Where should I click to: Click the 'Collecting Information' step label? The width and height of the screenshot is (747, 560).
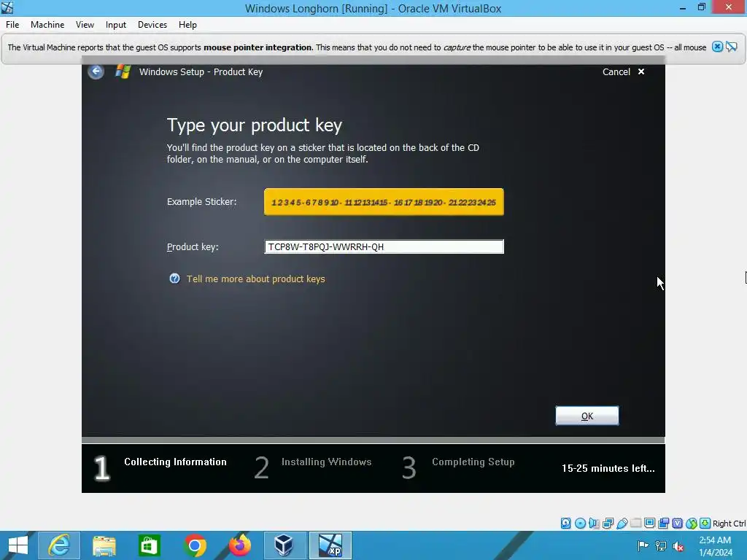pyautogui.click(x=175, y=462)
